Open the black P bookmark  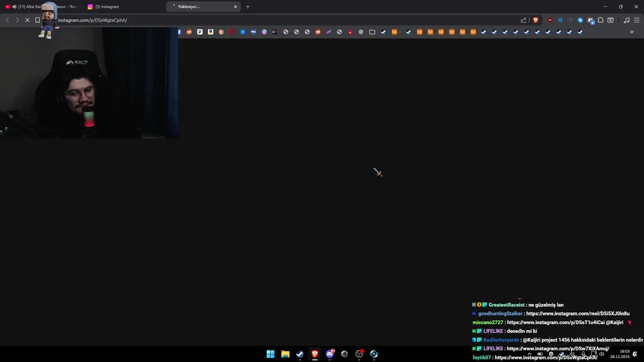tap(200, 32)
